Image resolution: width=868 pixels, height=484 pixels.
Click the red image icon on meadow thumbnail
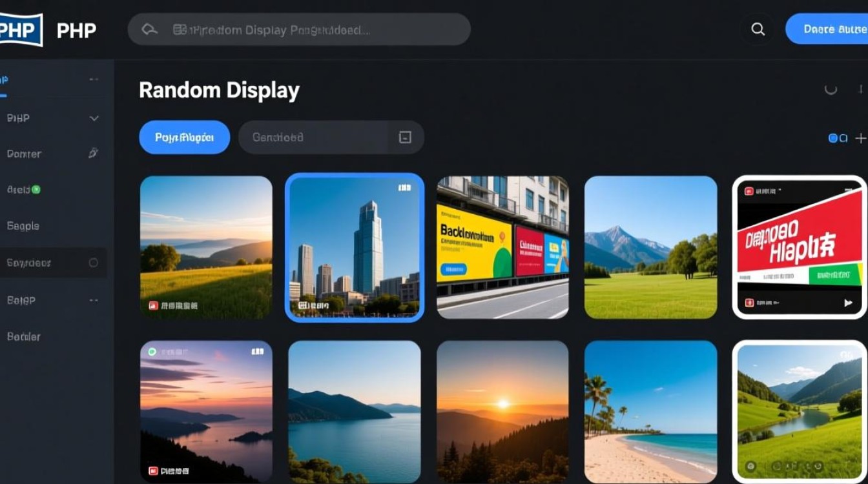click(154, 306)
